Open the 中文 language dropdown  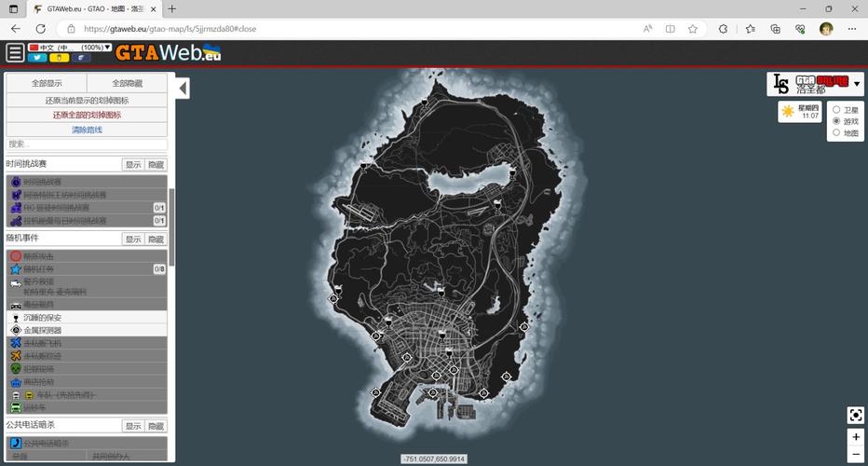[70, 48]
